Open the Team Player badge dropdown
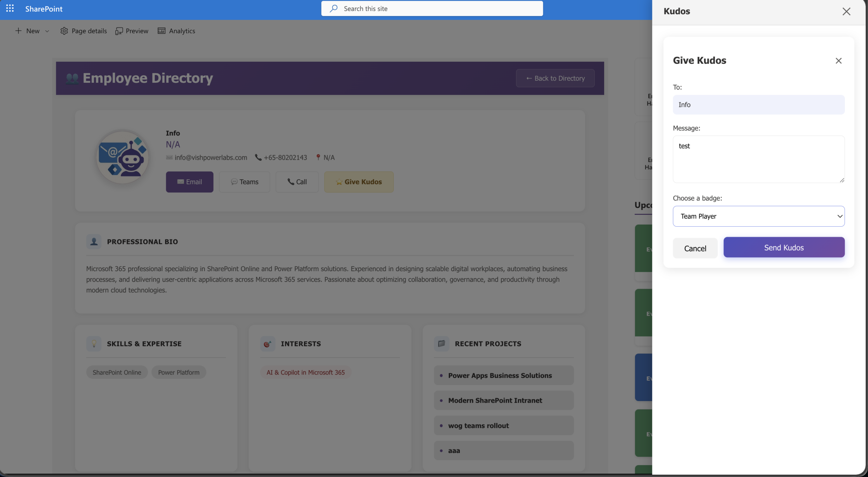Screen dimensions: 868x477 pos(758,216)
